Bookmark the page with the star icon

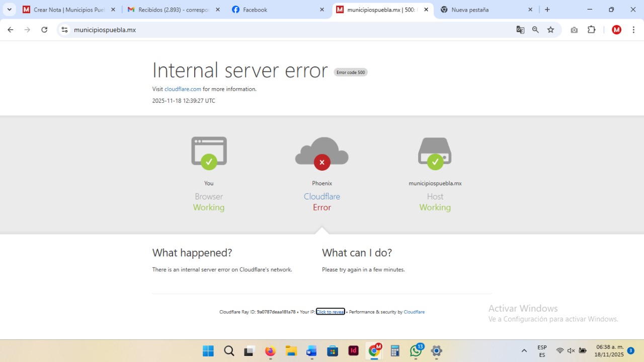click(551, 30)
